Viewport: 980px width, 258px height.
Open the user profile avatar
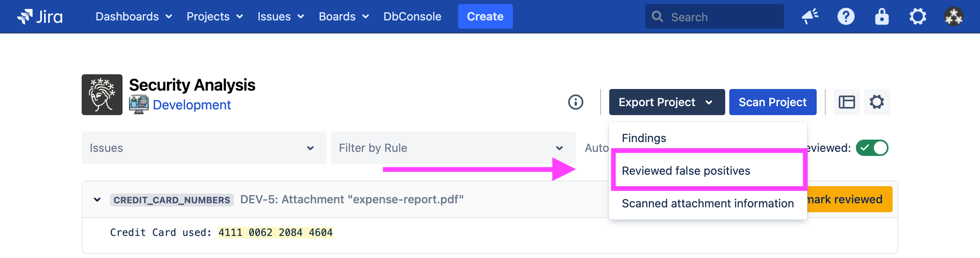pos(953,17)
